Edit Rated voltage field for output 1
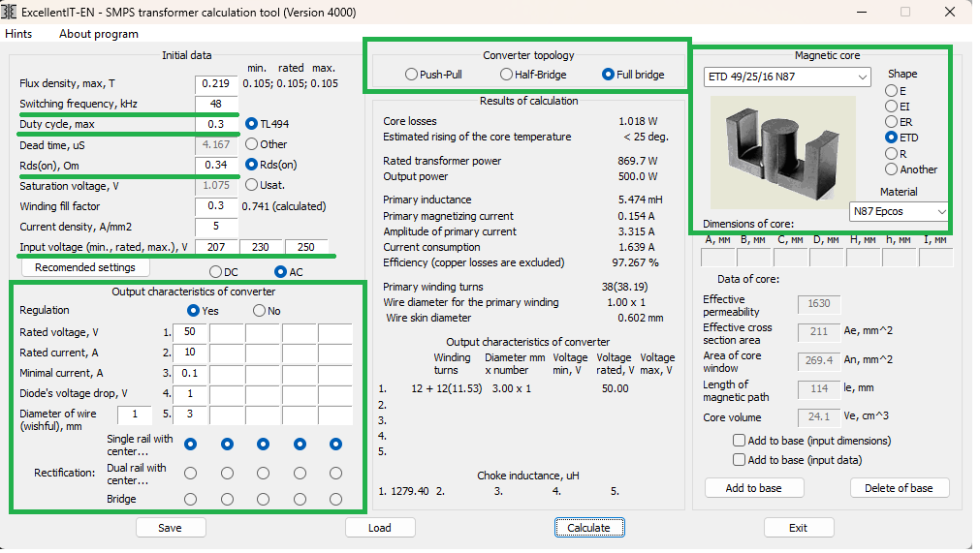Viewport: 980px width, 553px height. pyautogui.click(x=190, y=333)
